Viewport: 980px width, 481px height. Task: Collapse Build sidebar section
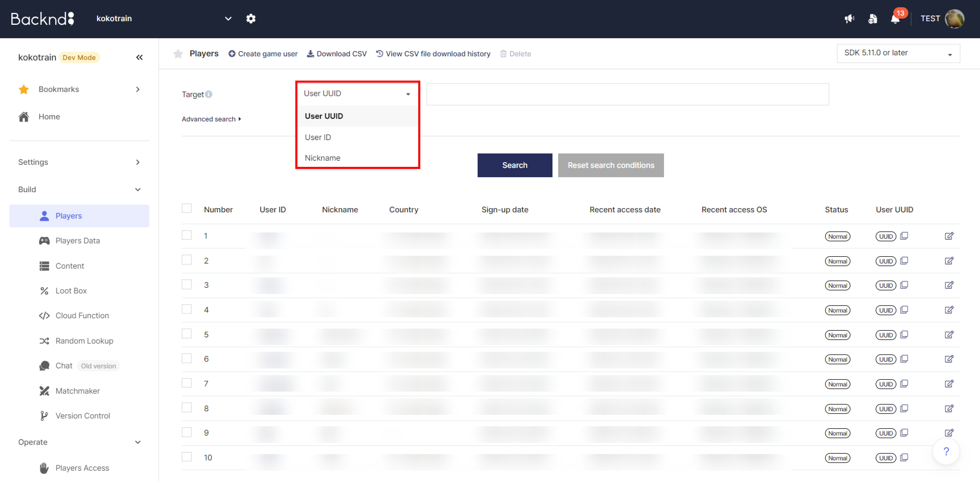[x=79, y=189]
